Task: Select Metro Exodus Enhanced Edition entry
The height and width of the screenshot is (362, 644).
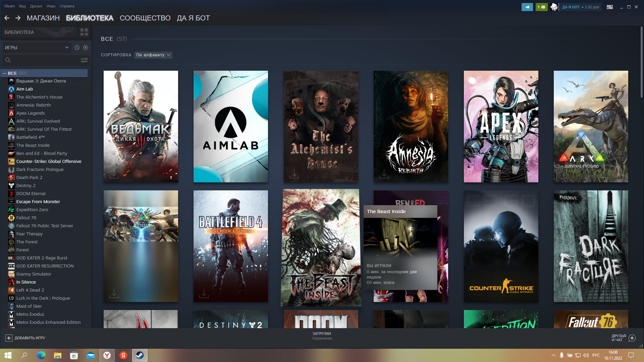Action: click(48, 322)
